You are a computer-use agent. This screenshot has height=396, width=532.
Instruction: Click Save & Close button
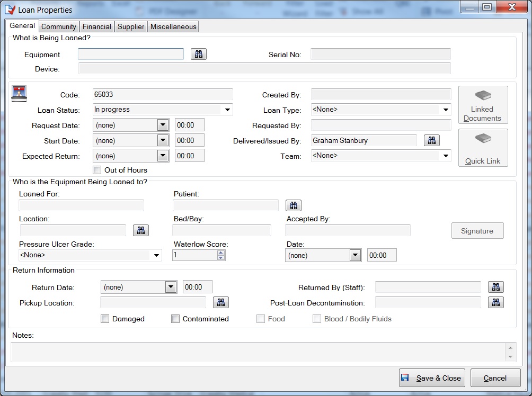click(x=432, y=378)
